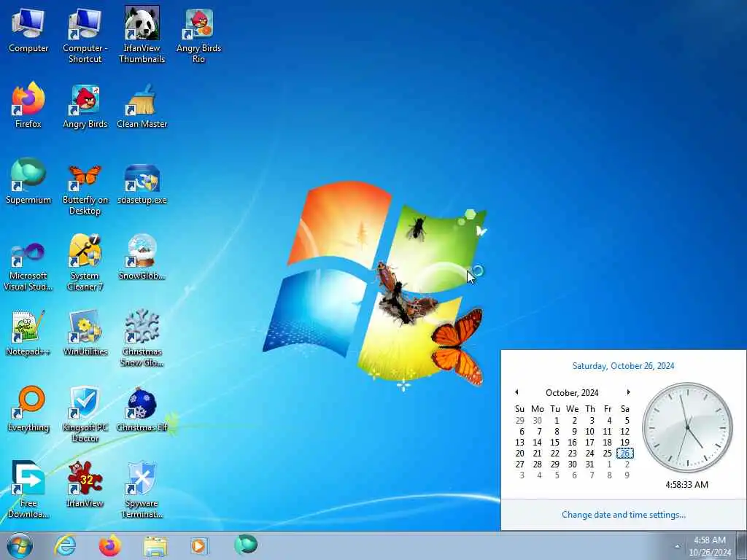
Task: Select October 15 in the calendar
Action: pos(554,443)
